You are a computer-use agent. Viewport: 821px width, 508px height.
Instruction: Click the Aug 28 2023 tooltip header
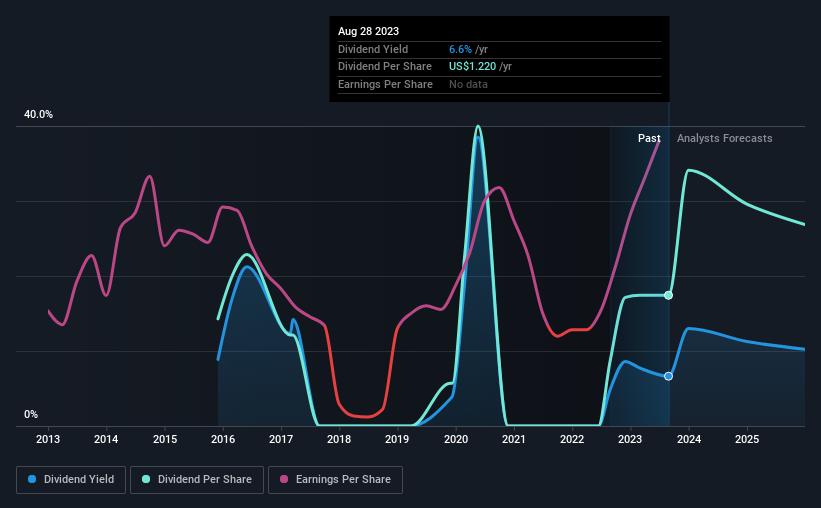[x=368, y=31]
